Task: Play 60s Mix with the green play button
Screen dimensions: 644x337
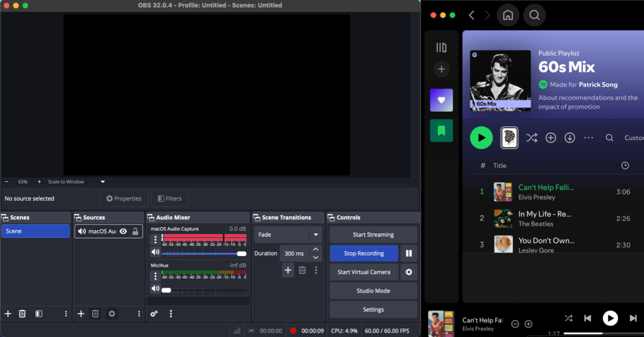Action: (481, 138)
